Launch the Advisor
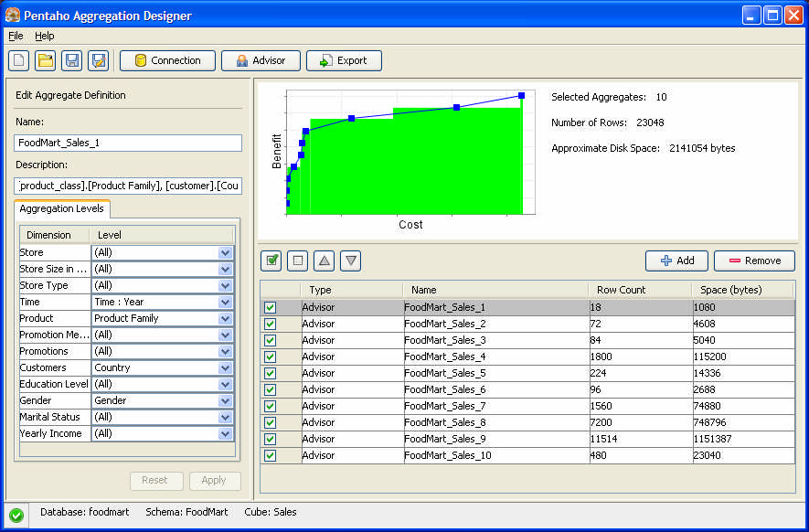 261,61
